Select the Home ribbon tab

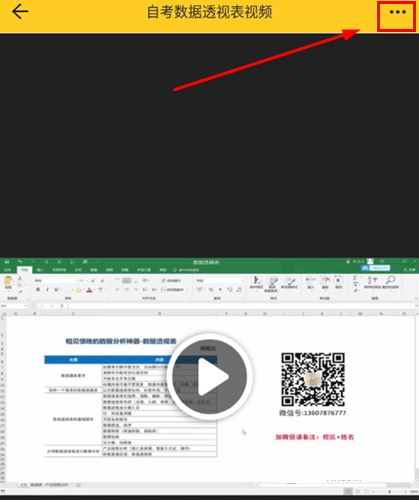pos(24,269)
